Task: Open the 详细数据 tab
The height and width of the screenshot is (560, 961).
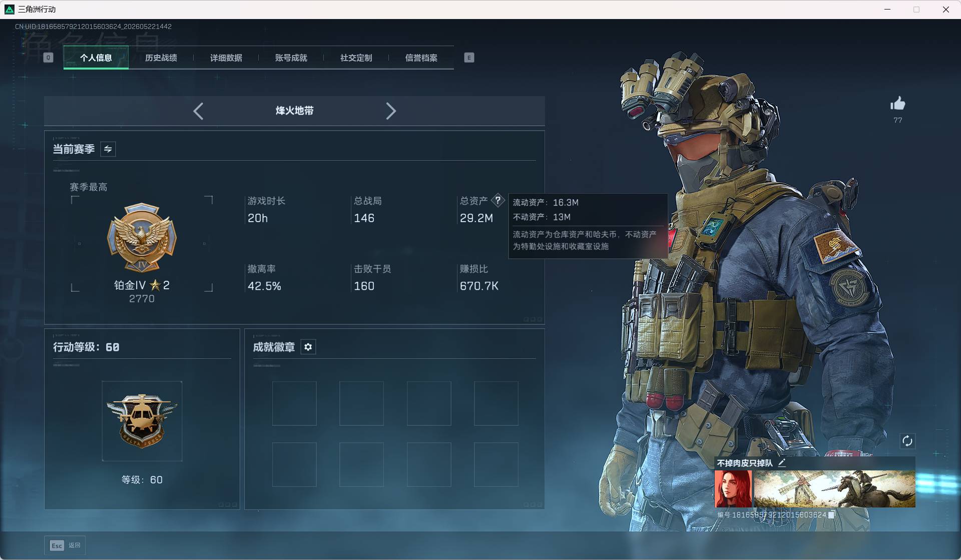Action: click(226, 58)
